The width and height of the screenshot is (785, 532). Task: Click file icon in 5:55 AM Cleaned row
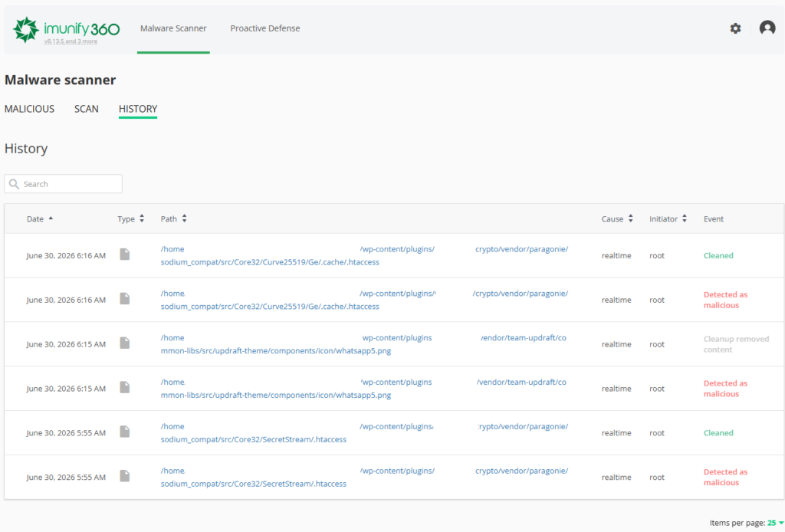pos(125,432)
